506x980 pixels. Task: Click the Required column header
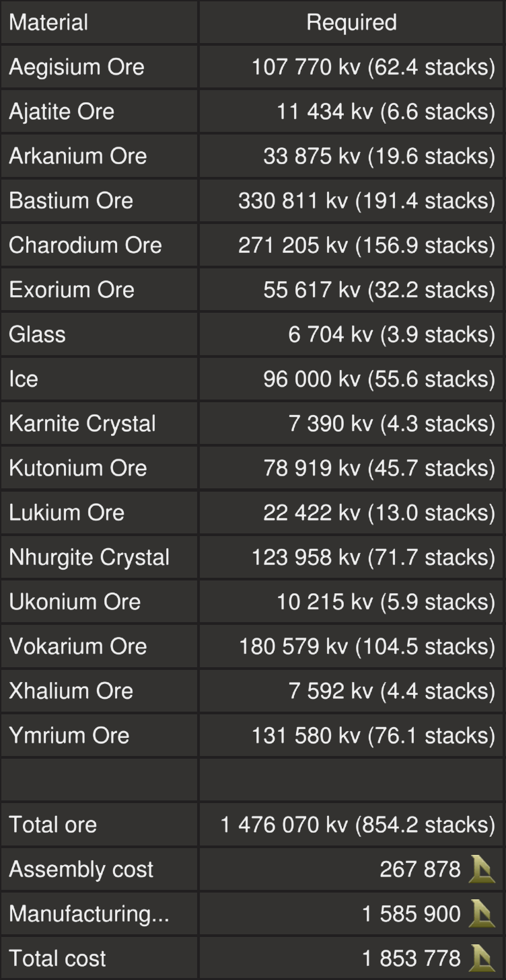pyautogui.click(x=351, y=22)
